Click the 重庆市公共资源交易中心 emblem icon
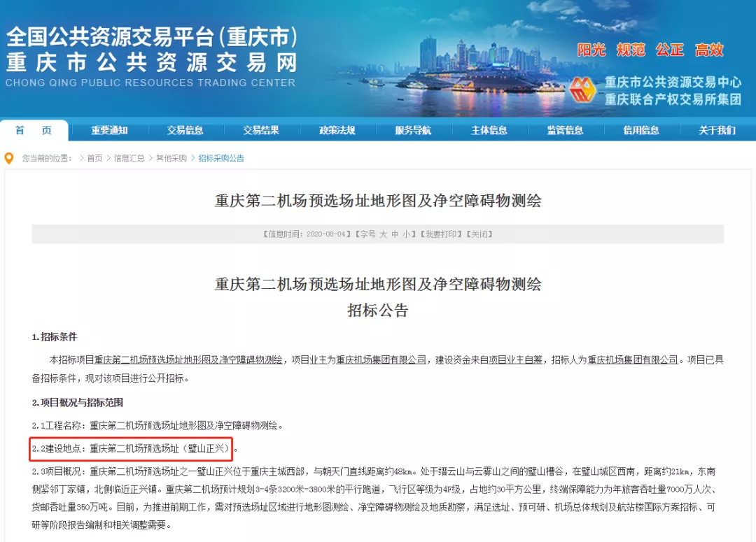Viewport: 756px width, 542px height. coord(582,90)
